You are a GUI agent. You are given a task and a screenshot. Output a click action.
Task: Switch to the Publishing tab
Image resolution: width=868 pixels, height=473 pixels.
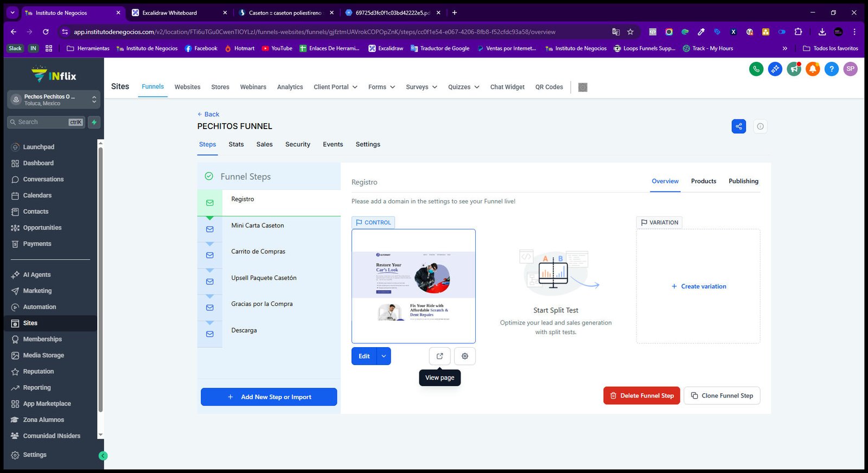coord(743,181)
